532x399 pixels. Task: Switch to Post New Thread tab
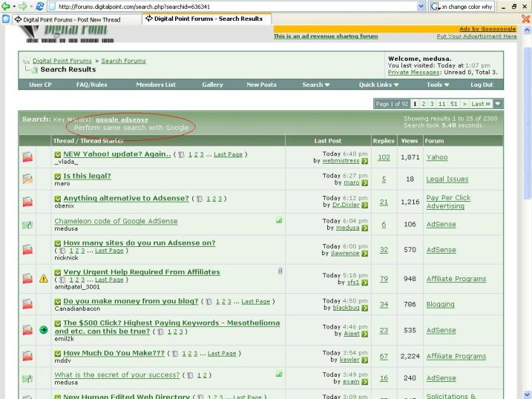72,20
